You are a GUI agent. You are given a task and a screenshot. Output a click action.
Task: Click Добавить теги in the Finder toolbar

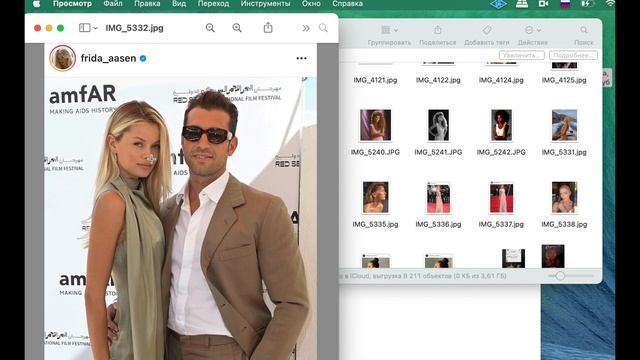tap(487, 35)
